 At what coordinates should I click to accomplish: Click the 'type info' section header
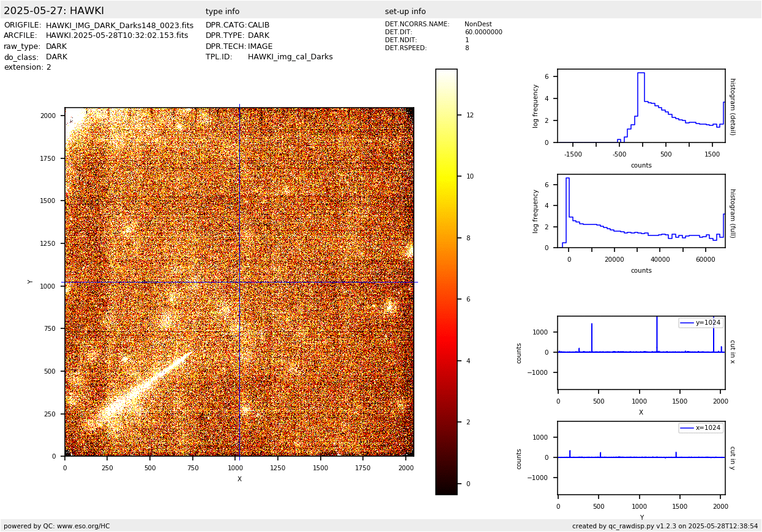point(222,12)
